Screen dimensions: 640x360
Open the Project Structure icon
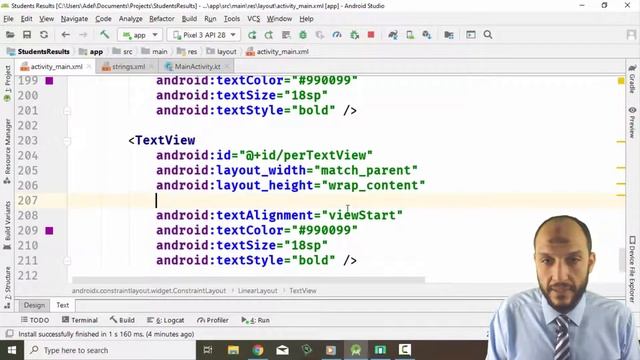click(449, 35)
